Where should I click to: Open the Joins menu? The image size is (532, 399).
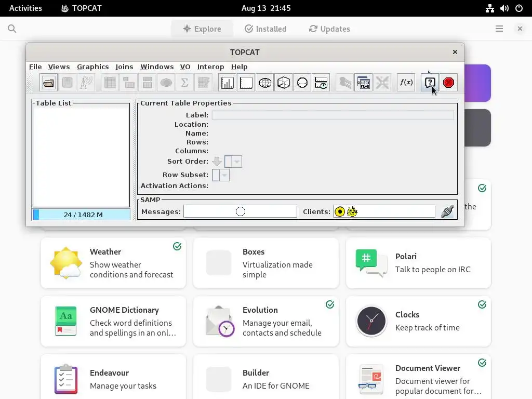tap(124, 67)
